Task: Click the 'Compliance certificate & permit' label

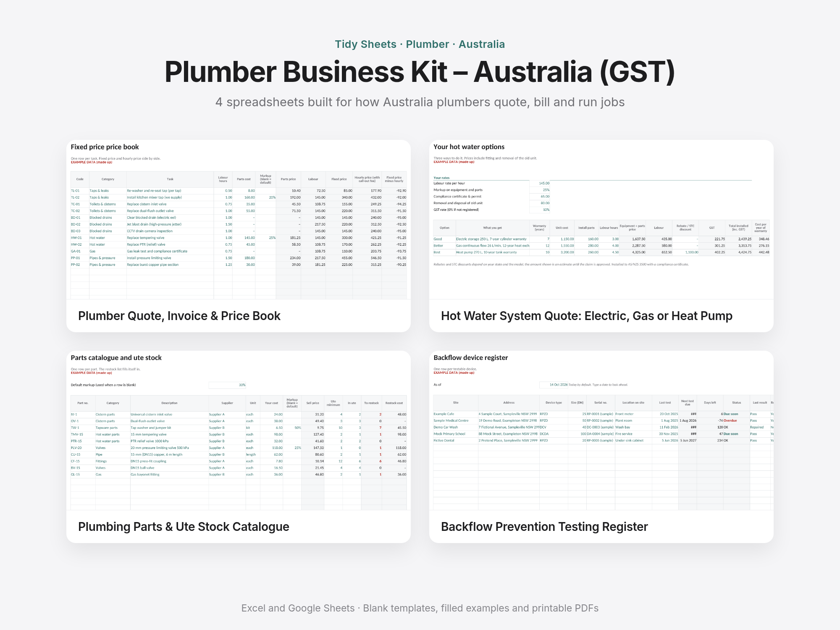Action: pyautogui.click(x=457, y=197)
